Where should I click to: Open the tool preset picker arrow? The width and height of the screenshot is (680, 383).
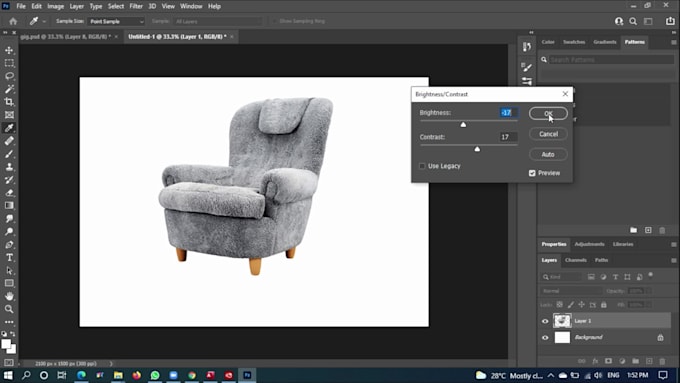[x=44, y=21]
